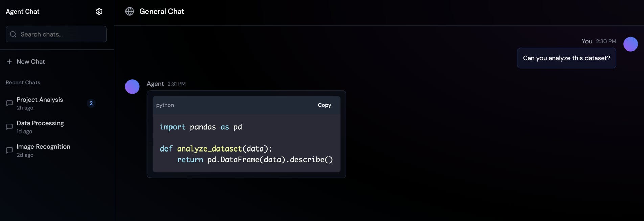Click your user avatar circle
Image resolution: width=644 pixels, height=221 pixels.
(630, 44)
